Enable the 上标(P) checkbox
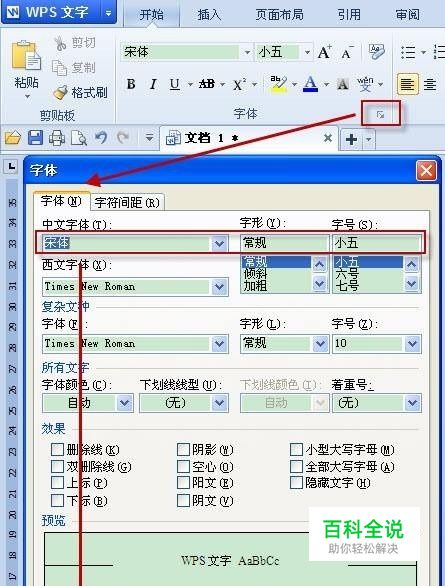 pyautogui.click(x=57, y=483)
